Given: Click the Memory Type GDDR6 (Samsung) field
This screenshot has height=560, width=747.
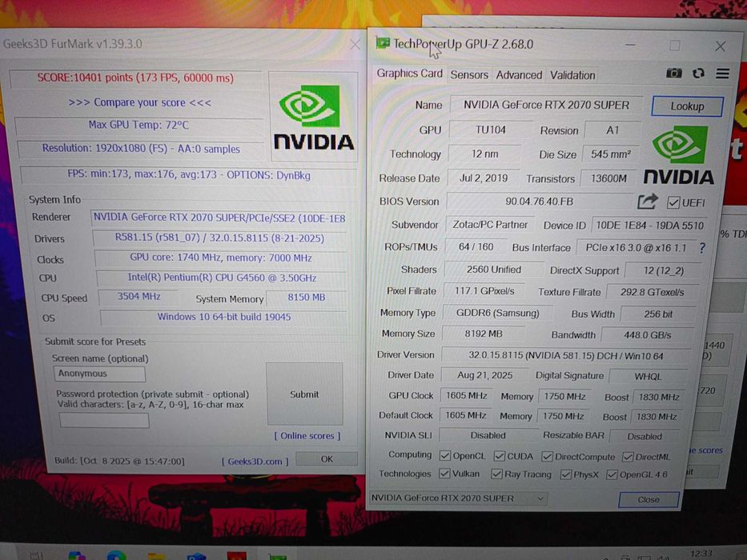Looking at the screenshot, I should pos(497,313).
